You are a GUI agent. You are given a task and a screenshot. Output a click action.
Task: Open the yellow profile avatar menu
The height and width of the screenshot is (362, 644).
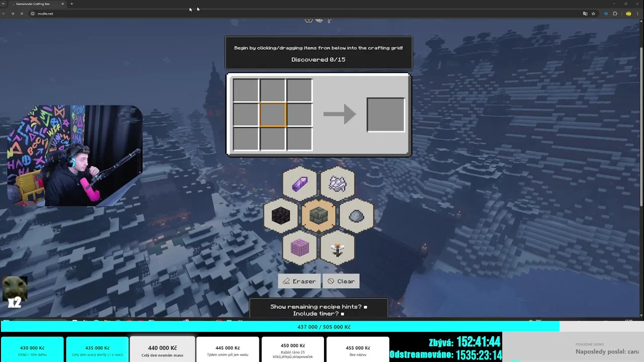coord(628,14)
